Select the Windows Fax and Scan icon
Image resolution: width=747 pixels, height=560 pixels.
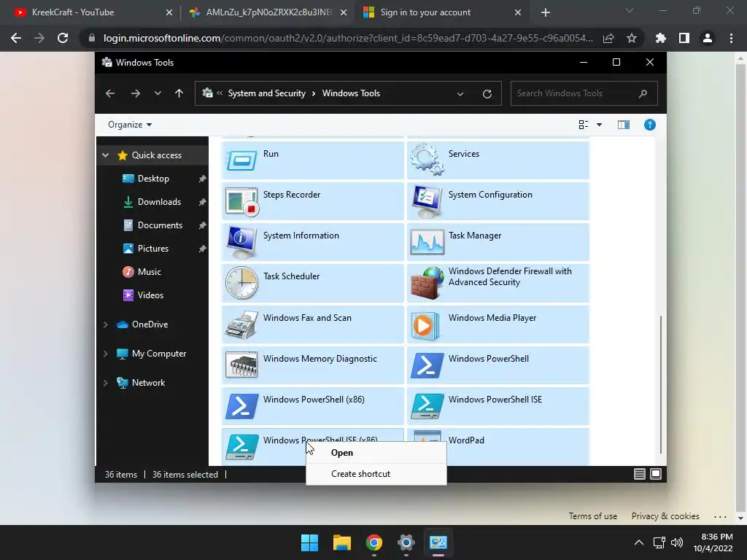tap(241, 324)
